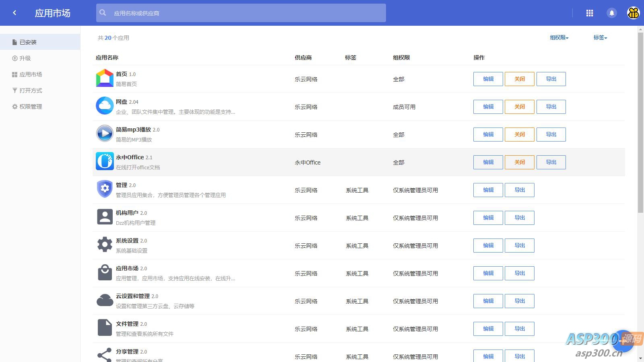The image size is (644, 362).
Task: Expand the 组权限 filter dropdown
Action: pyautogui.click(x=559, y=37)
